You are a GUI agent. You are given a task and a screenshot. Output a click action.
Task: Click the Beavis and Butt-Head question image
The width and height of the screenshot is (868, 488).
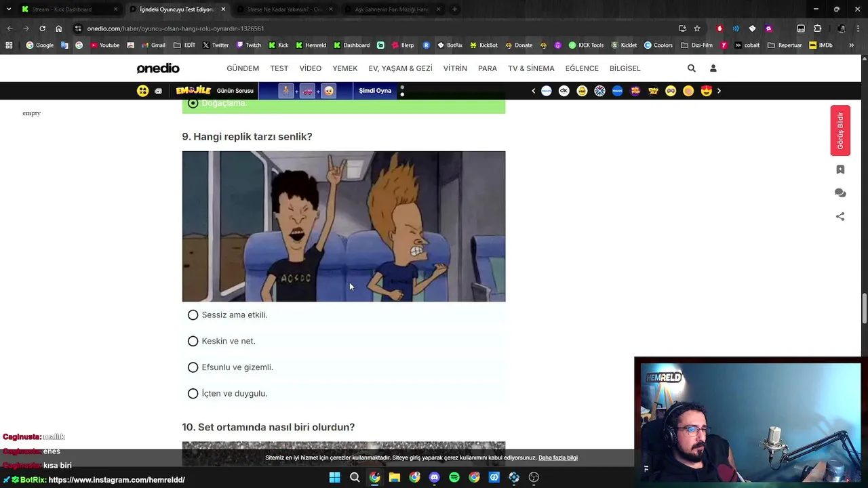click(x=344, y=226)
